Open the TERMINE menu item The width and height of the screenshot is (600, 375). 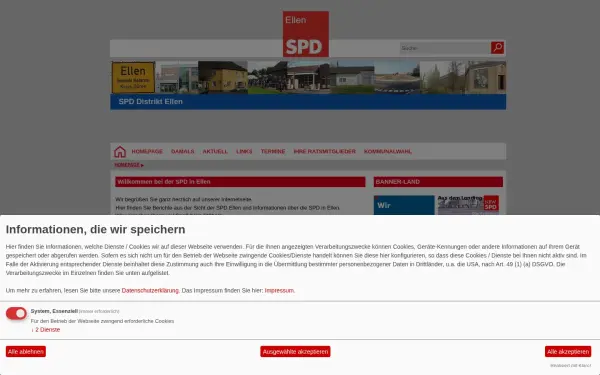pos(273,152)
